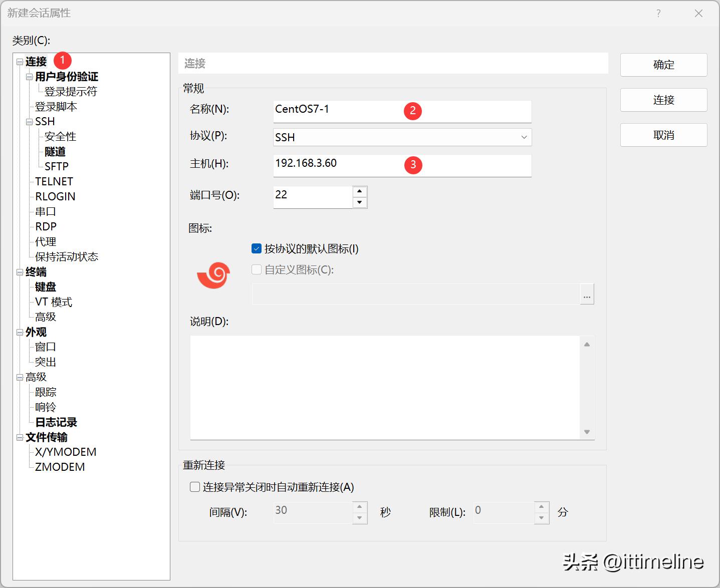720x588 pixels.
Task: Increase port number with up arrow
Action: point(359,192)
